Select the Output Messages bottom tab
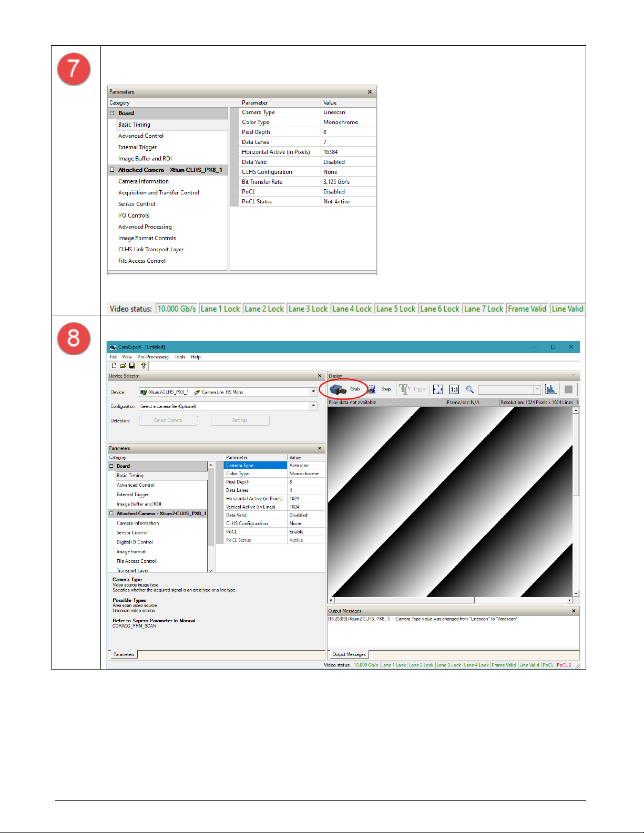This screenshot has height=833, width=644. click(349, 654)
